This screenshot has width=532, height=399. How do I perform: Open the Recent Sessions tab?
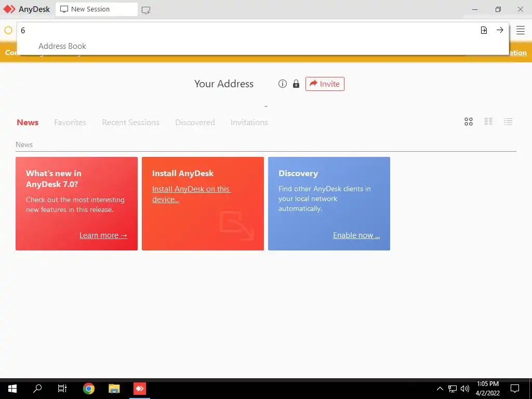click(x=130, y=122)
